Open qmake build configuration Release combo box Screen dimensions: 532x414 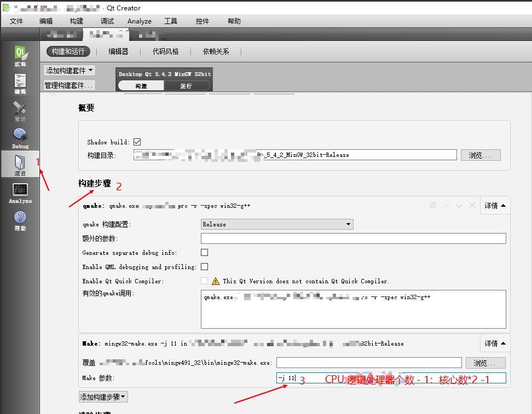pyautogui.click(x=277, y=224)
